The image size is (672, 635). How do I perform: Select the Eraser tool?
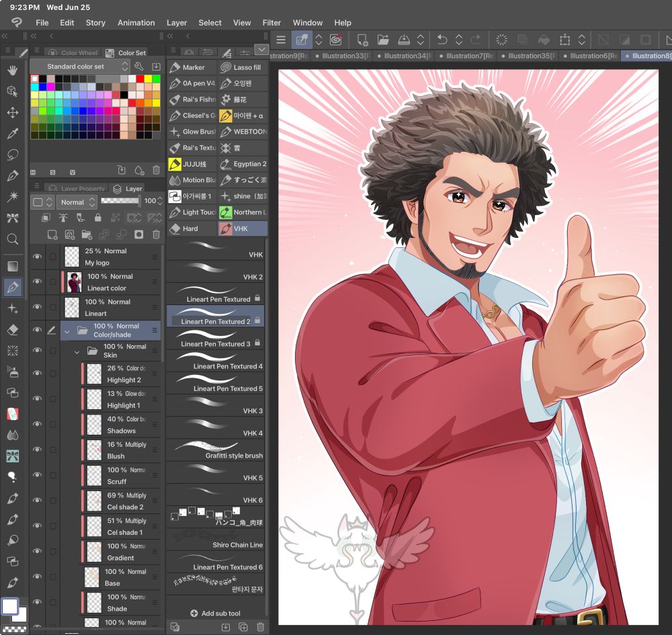12,329
